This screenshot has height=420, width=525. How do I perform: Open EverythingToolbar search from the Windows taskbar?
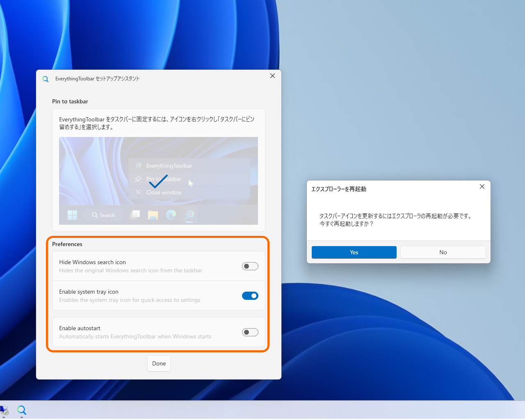point(21,410)
